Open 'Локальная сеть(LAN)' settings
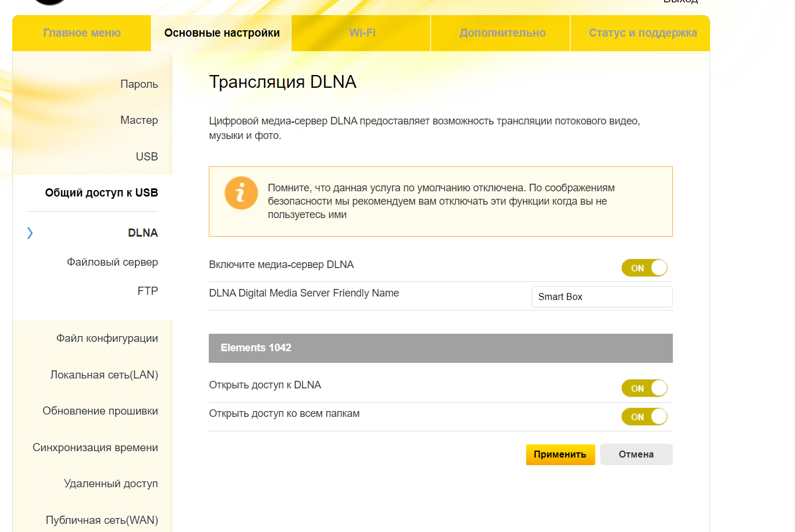 [x=104, y=375]
